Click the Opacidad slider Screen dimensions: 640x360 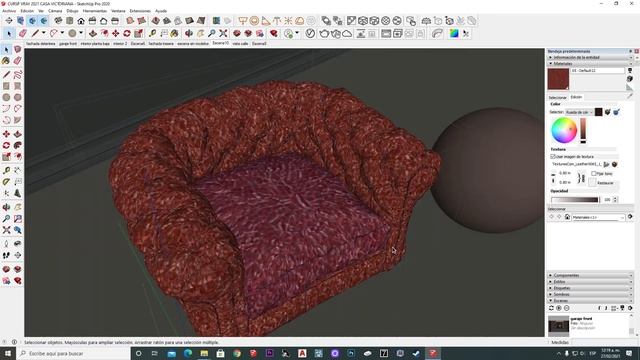coord(575,200)
